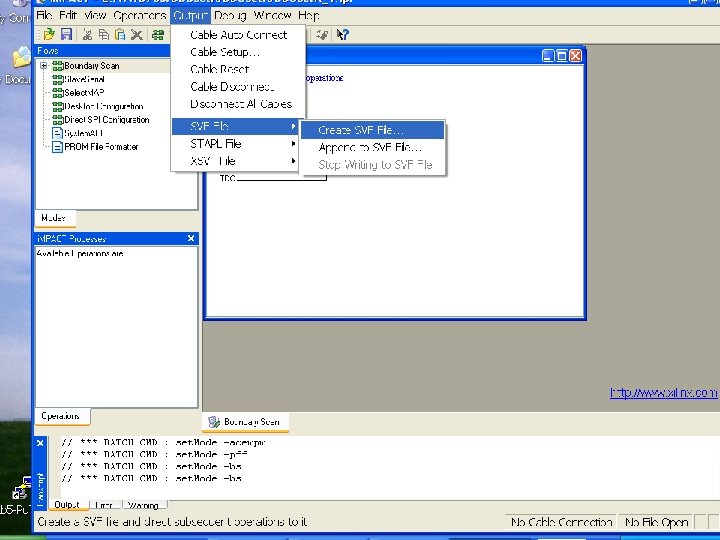Click the green Initialize Chain toolbar icon

158,34
